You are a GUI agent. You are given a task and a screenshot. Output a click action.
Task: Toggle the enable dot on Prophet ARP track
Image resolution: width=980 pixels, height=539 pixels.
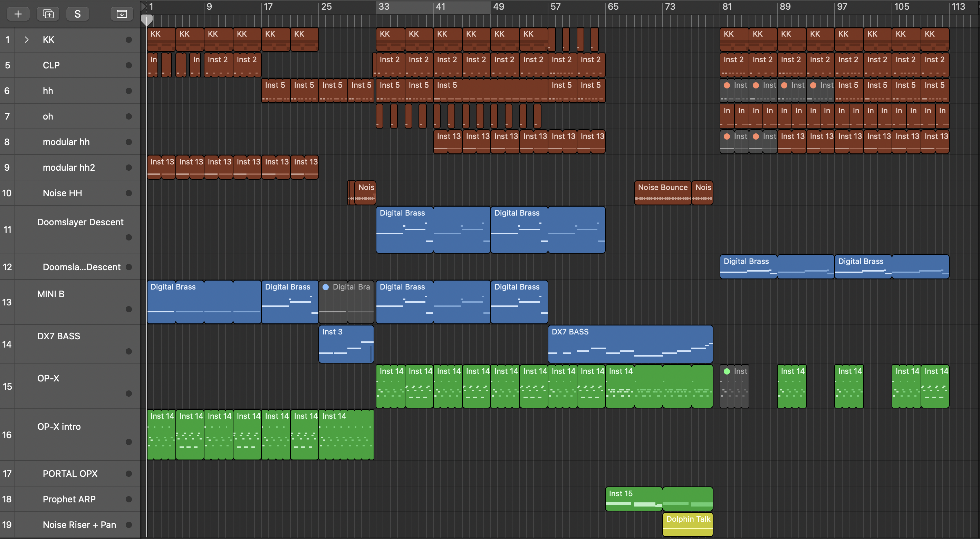tap(128, 499)
